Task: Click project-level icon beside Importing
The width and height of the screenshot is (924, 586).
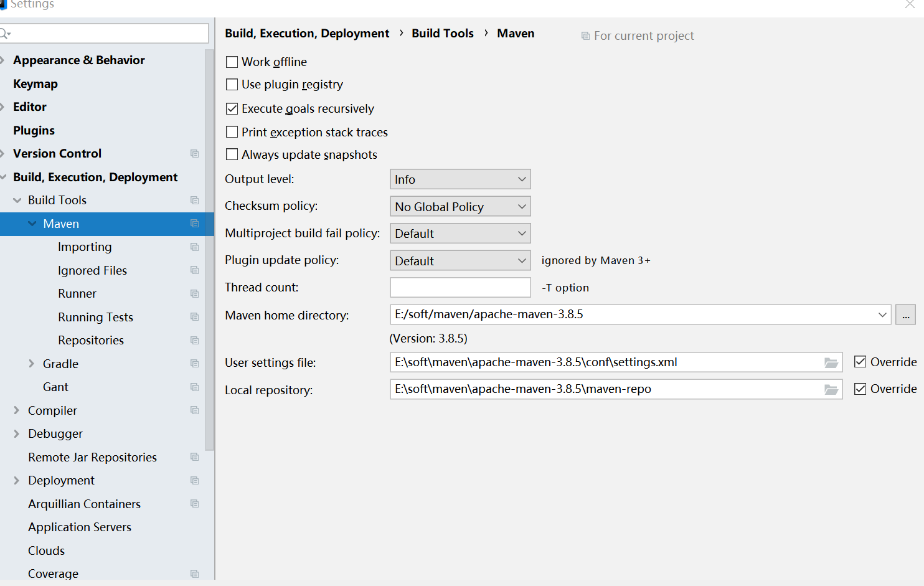Action: point(194,247)
